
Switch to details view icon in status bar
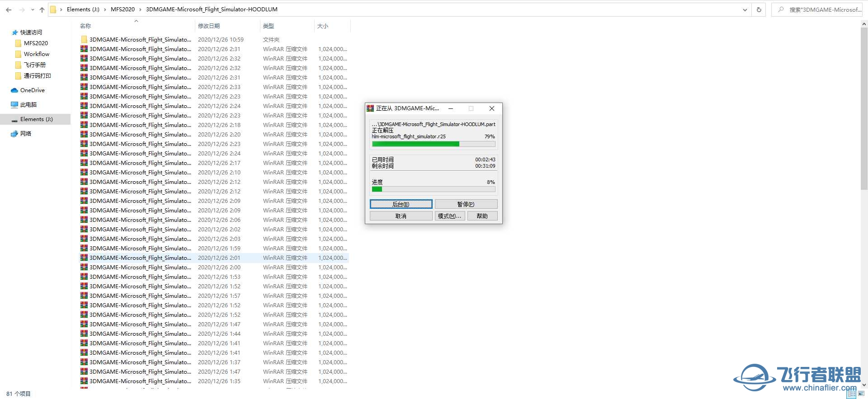pos(851,394)
